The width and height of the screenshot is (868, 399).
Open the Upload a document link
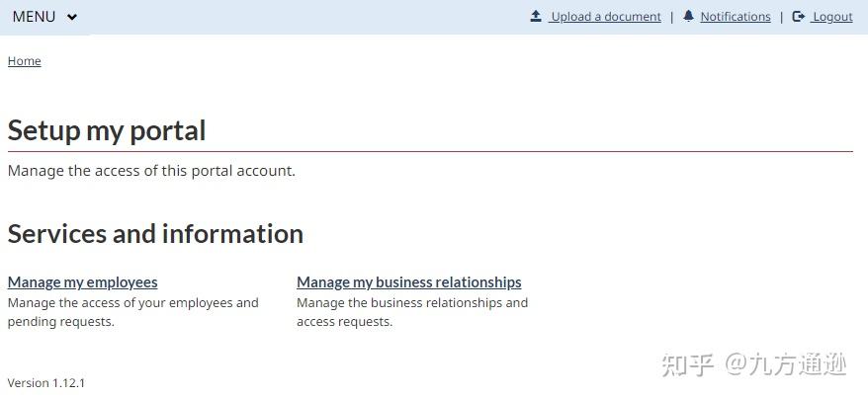pos(605,17)
